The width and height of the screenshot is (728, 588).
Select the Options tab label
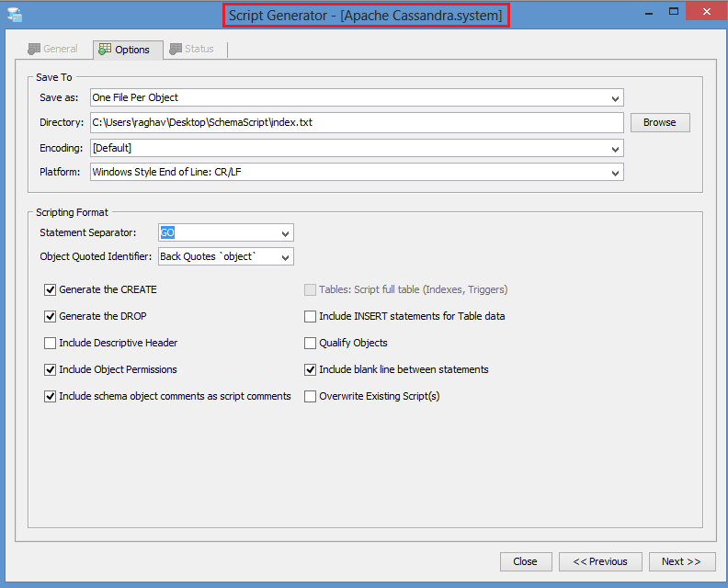click(x=132, y=50)
